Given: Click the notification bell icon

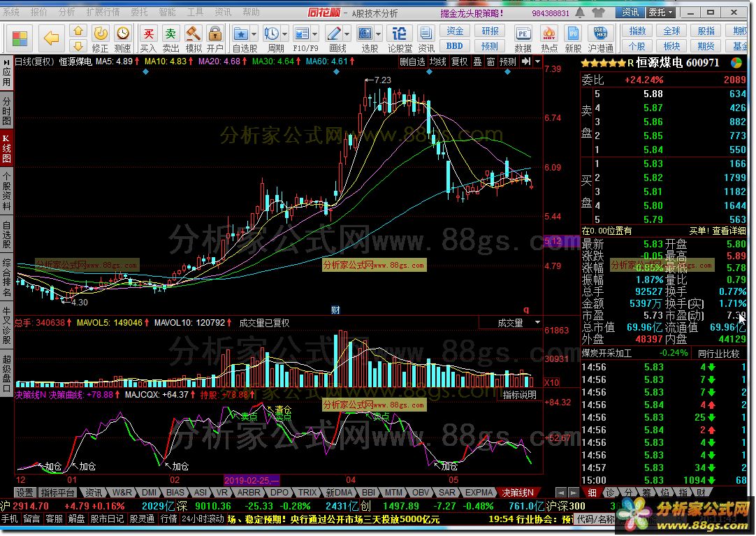Looking at the screenshot, I should 581,12.
